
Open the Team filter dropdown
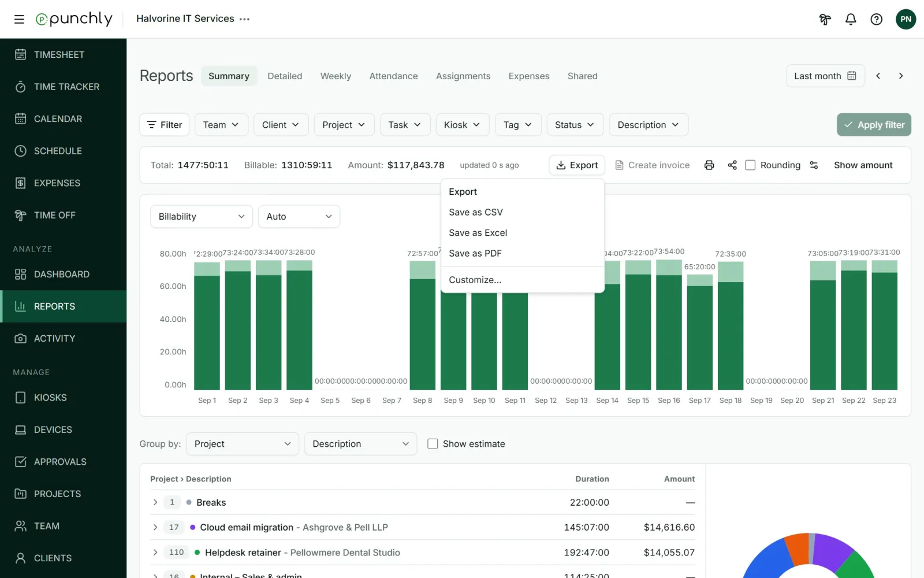(x=221, y=125)
